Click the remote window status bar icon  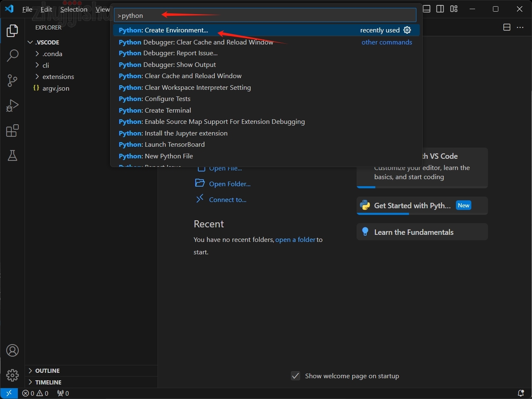[9, 393]
